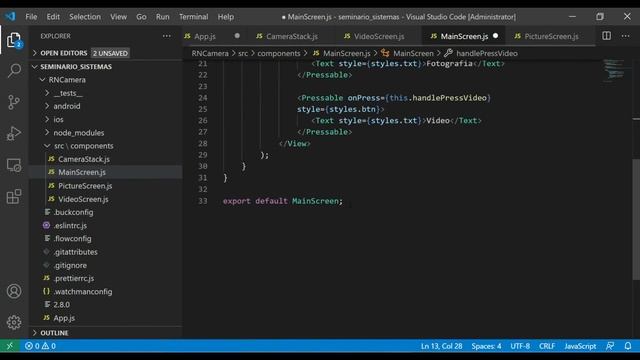Open the Accounts icon

pyautogui.click(x=14, y=291)
